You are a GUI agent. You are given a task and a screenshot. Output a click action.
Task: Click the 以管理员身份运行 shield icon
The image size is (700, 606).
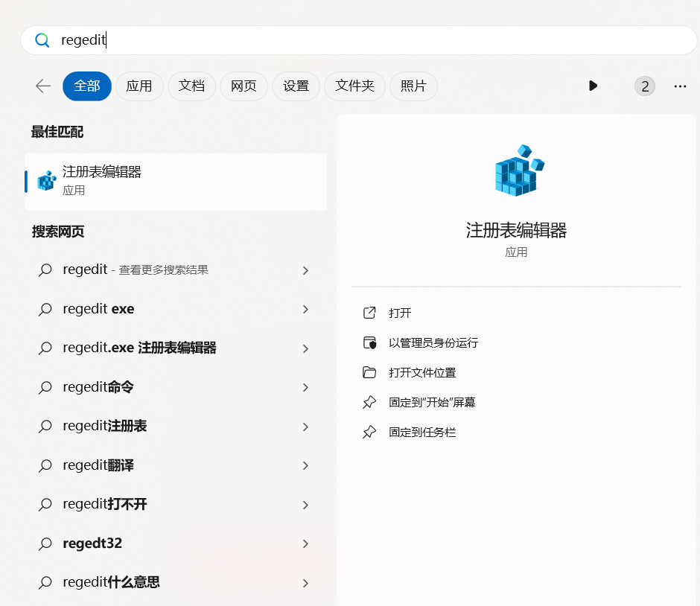point(369,342)
